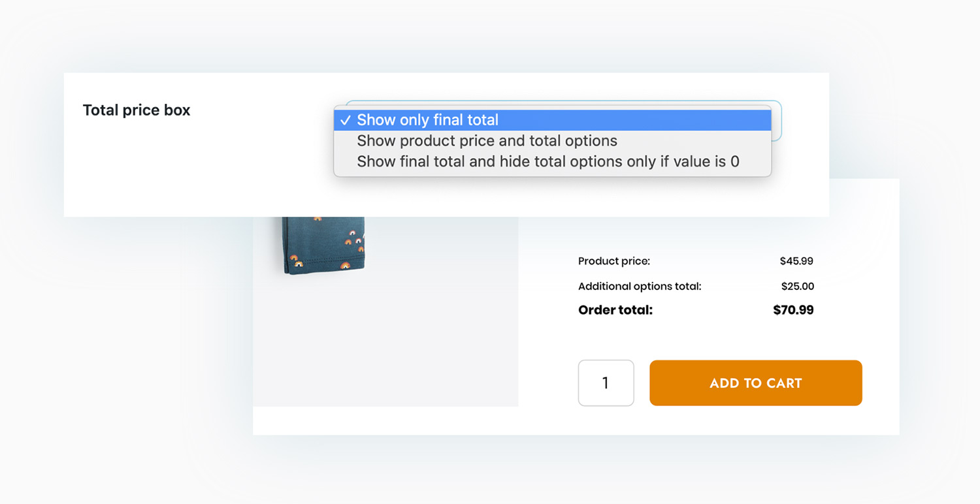This screenshot has width=980, height=504.
Task: Click the checkmark beside "Show only final total"
Action: tap(346, 120)
